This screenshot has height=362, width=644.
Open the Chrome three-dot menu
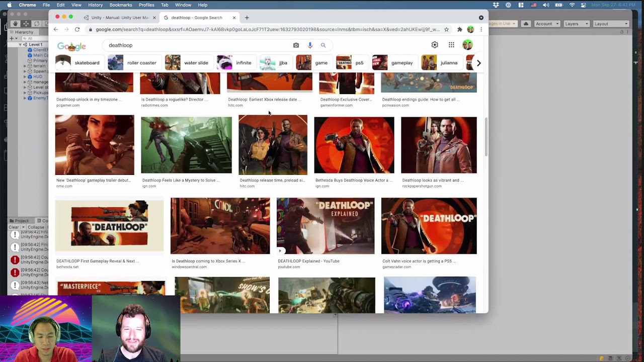[481, 30]
